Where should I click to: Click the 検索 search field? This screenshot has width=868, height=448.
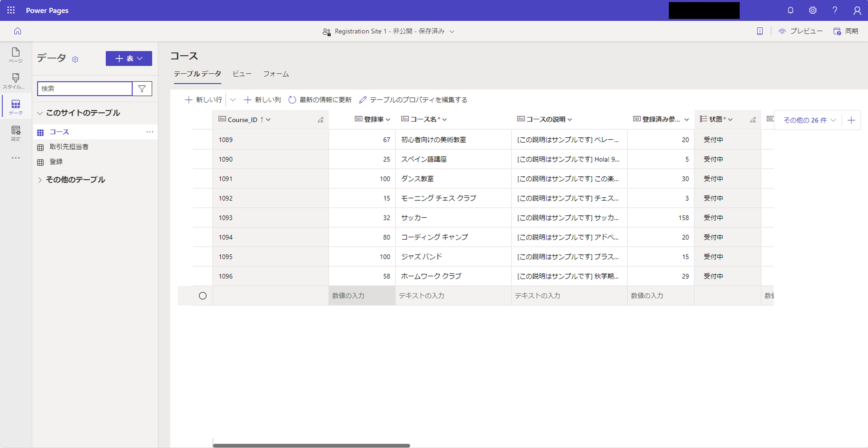coord(85,89)
